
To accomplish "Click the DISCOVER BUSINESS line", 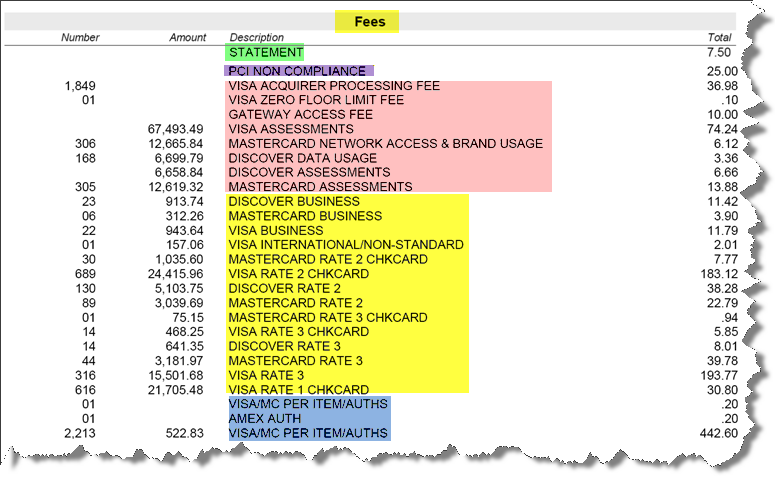I will tap(294, 202).
